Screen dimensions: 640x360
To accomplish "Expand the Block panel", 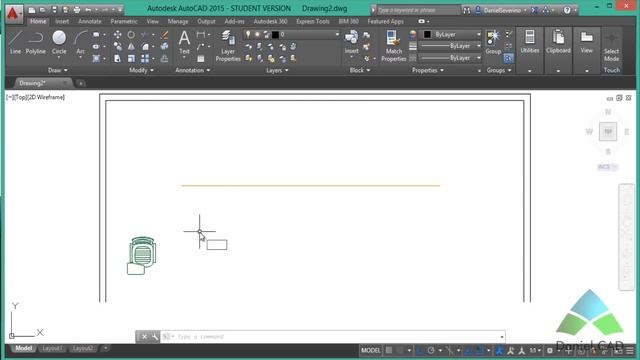I will [360, 70].
